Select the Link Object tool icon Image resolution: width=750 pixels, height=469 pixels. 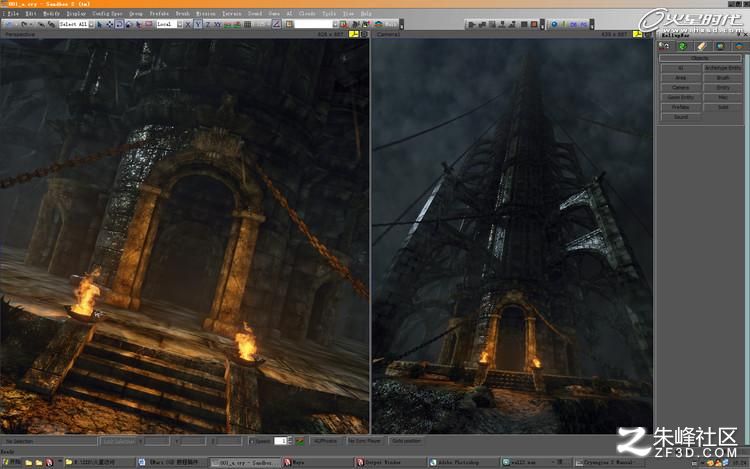click(x=41, y=24)
